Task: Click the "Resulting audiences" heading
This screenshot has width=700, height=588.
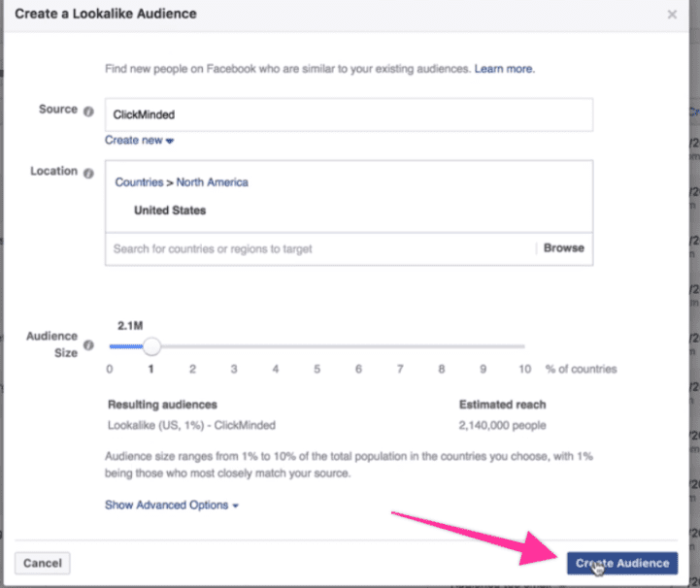Action: click(162, 405)
